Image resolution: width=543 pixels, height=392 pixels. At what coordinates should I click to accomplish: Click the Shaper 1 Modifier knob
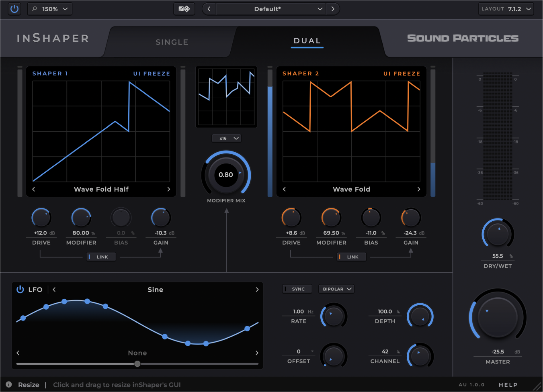pyautogui.click(x=81, y=218)
